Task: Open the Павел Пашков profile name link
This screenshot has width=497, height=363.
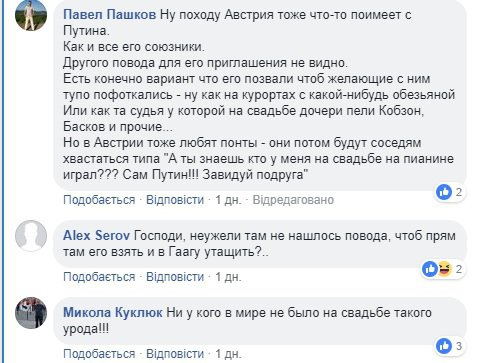Action: [110, 15]
